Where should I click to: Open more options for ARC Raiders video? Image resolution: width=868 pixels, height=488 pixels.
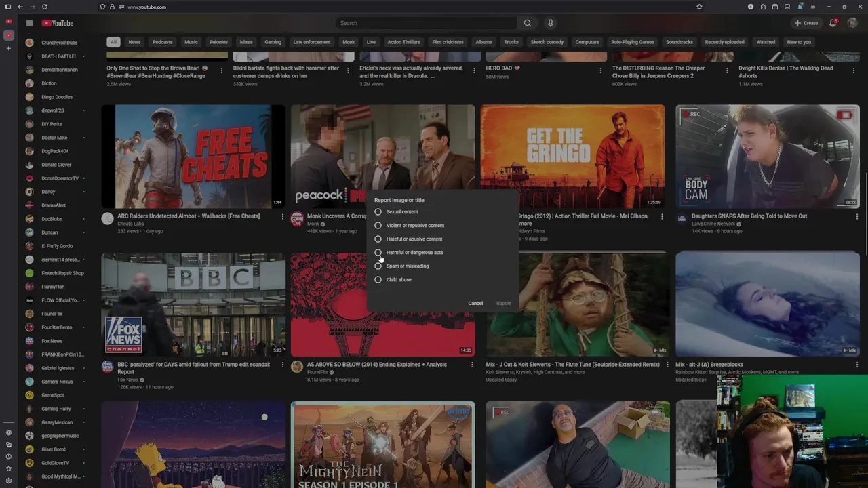pyautogui.click(x=283, y=217)
